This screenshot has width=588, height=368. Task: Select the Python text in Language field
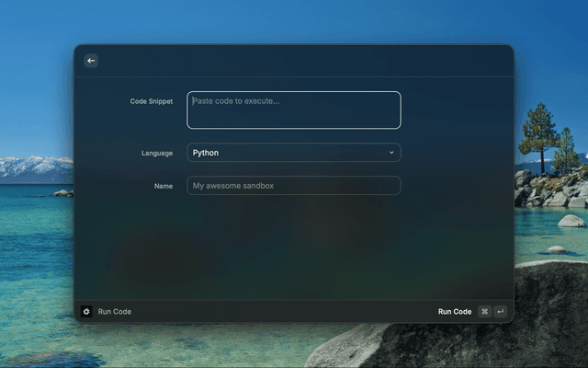coord(206,153)
